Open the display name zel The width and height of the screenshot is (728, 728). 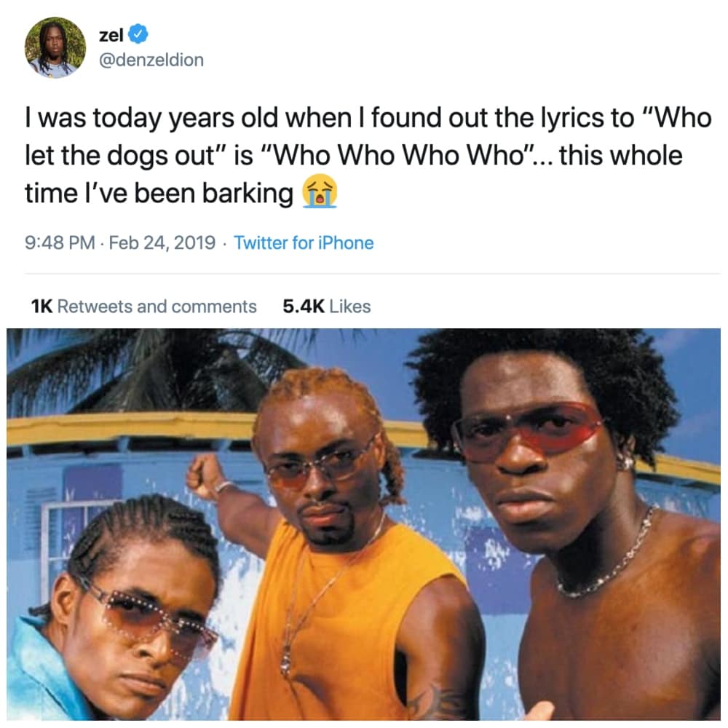point(111,35)
